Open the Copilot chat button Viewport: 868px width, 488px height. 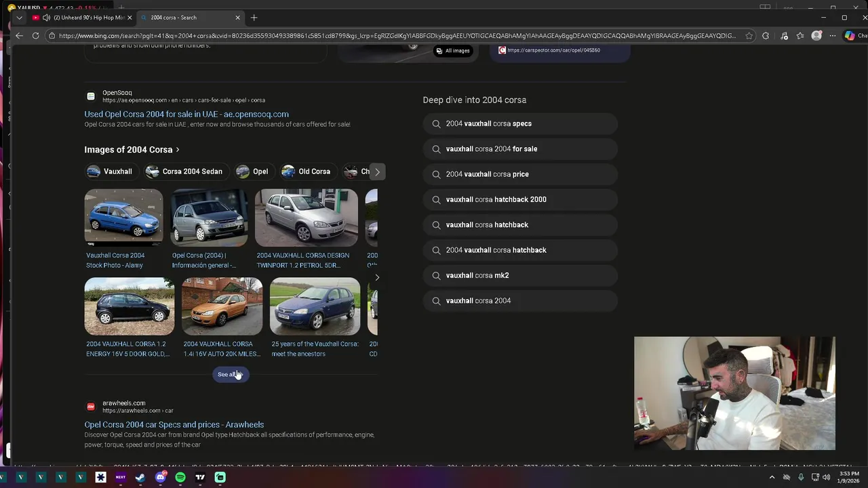[x=853, y=36]
